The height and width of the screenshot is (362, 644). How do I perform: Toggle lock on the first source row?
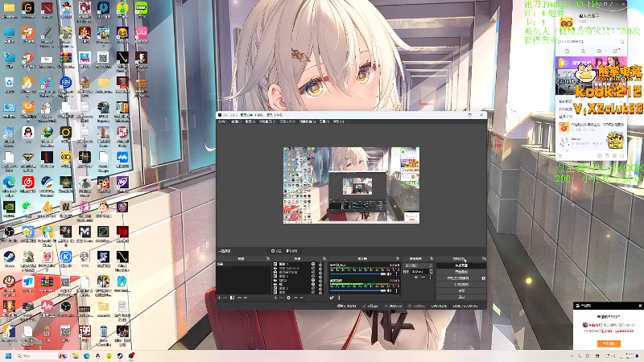coord(320,264)
